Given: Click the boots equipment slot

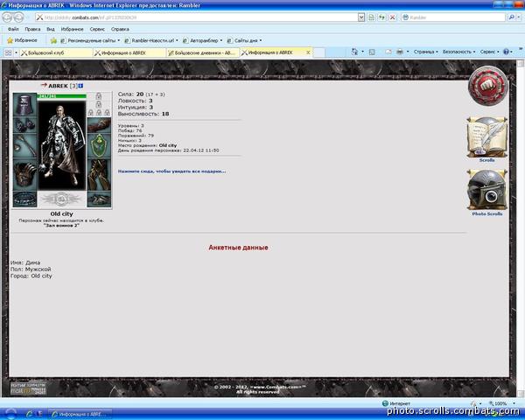Looking at the screenshot, I should point(99,199).
